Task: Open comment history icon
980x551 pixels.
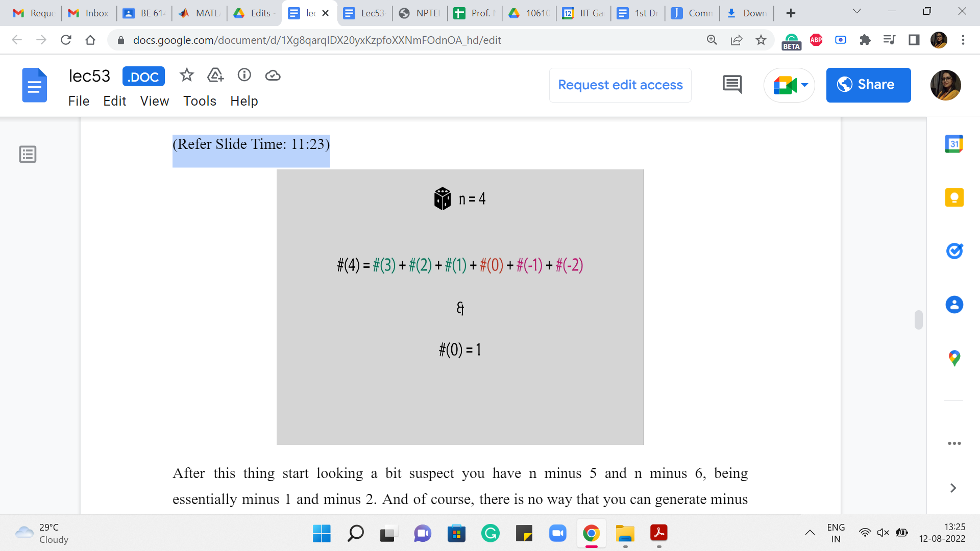Action: coord(732,85)
